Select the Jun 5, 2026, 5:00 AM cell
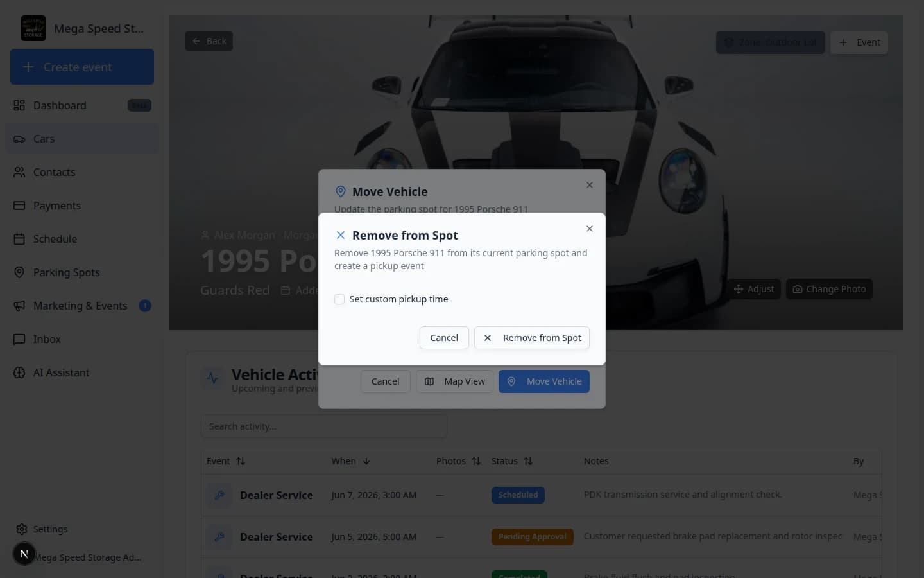924x578 pixels. [373, 537]
